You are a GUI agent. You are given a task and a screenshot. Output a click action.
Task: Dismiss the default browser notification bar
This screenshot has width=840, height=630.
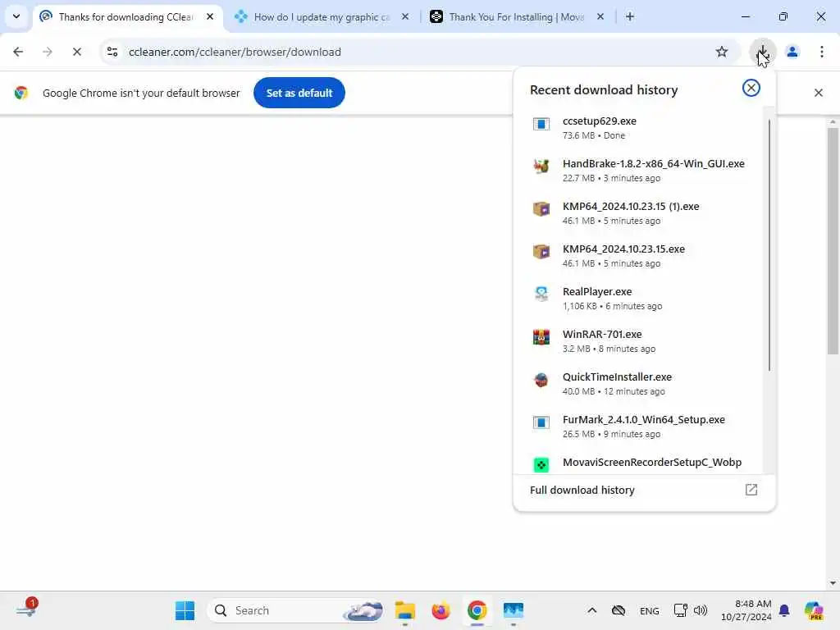pos(818,93)
